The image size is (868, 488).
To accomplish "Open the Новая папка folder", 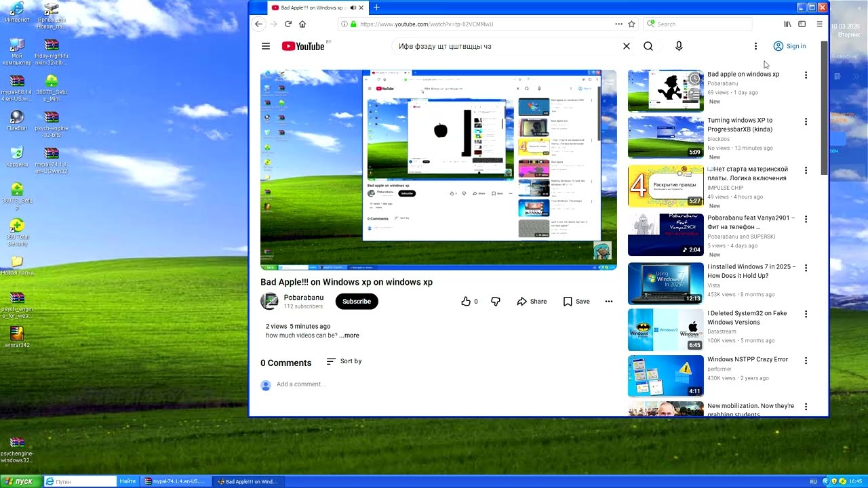I will point(17,265).
